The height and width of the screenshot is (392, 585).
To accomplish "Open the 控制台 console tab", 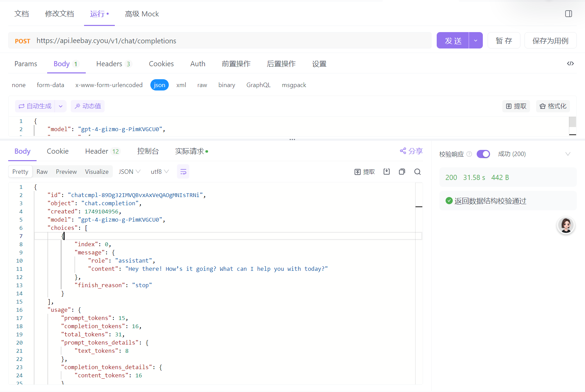I will point(148,151).
